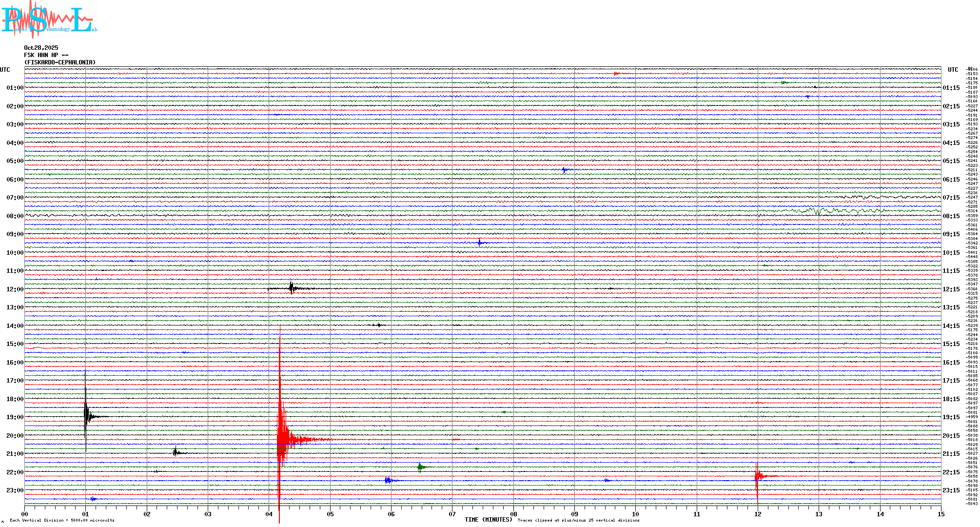The image size is (980, 527).
Task: Click the vertical division microvolts note
Action: (x=62, y=520)
